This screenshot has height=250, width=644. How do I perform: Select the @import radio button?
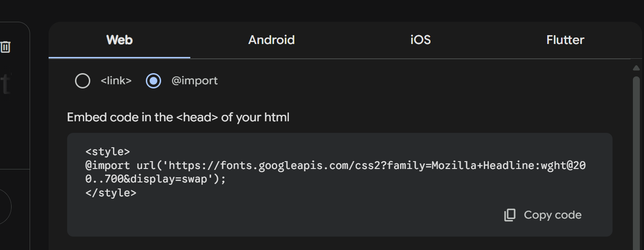click(153, 81)
